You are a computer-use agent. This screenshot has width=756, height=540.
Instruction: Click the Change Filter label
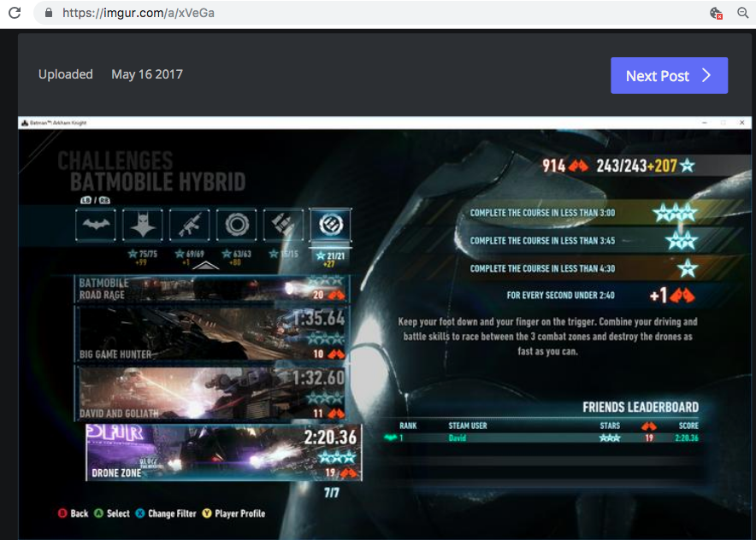tap(172, 514)
